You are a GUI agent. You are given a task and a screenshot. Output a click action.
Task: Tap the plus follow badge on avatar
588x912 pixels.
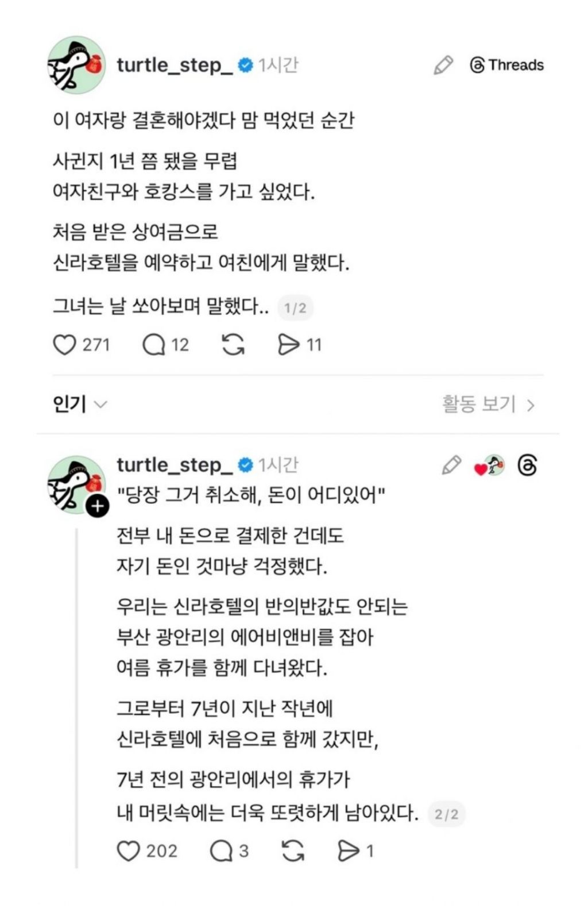pyautogui.click(x=97, y=506)
